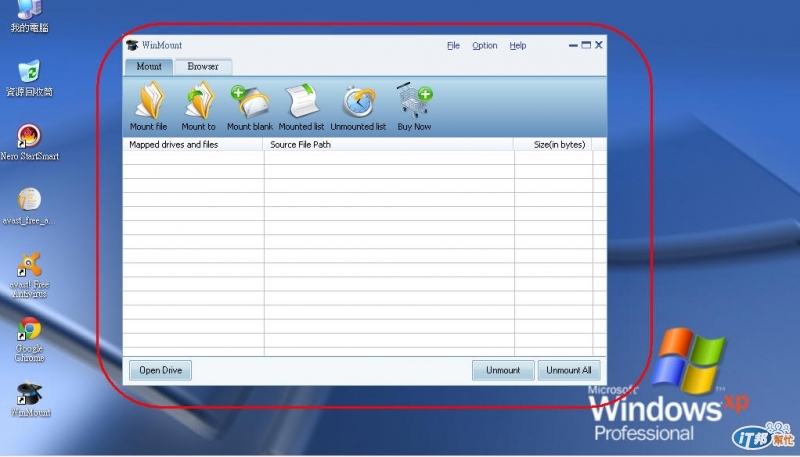Viewport: 800px width, 457px height.
Task: Close the WinMount window
Action: [x=599, y=45]
